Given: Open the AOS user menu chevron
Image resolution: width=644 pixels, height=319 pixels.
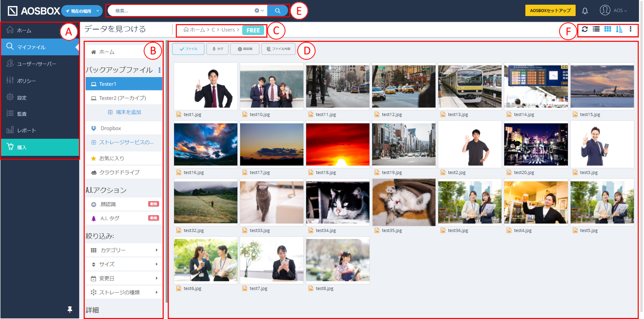Looking at the screenshot, I should [x=626, y=11].
